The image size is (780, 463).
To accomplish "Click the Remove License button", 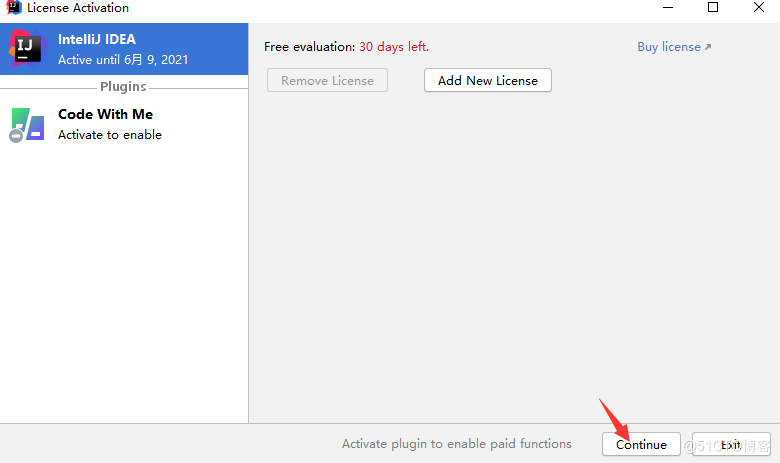I will click(x=327, y=81).
